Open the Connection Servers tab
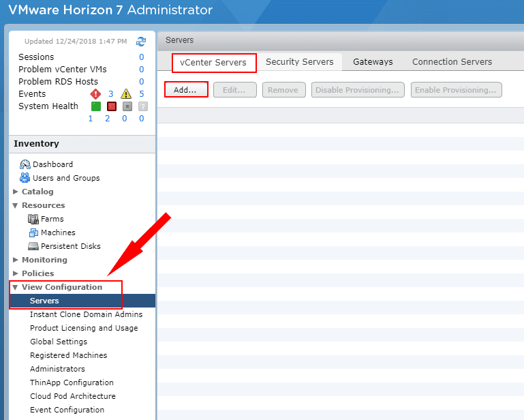 452,62
